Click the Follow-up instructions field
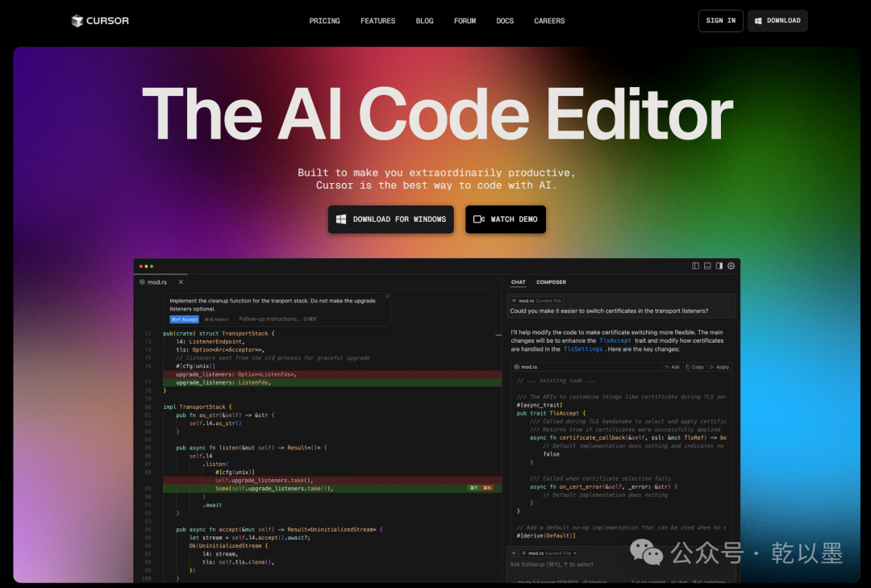The image size is (871, 588). 277,319
